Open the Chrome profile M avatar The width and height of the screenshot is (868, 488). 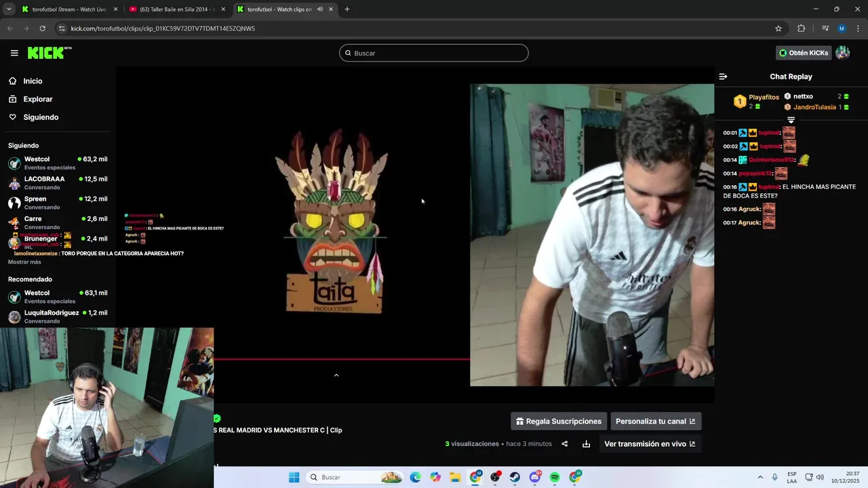click(x=842, y=28)
